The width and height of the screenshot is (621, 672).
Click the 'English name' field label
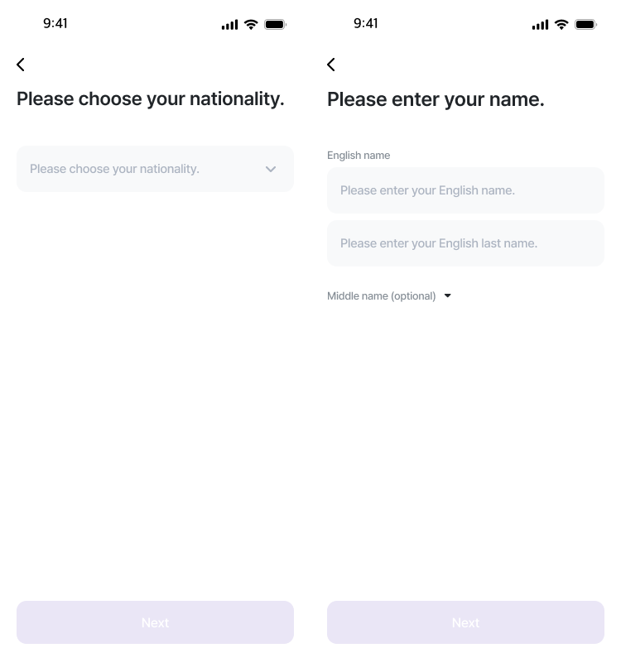coord(359,155)
